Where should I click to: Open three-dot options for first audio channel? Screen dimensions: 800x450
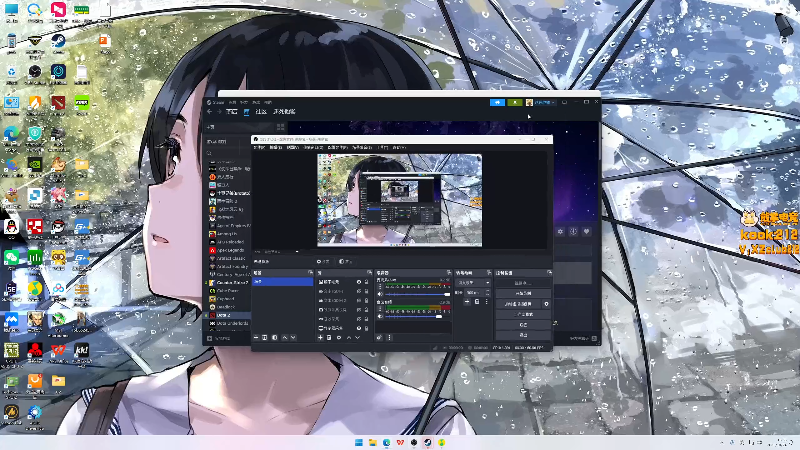[x=380, y=286]
